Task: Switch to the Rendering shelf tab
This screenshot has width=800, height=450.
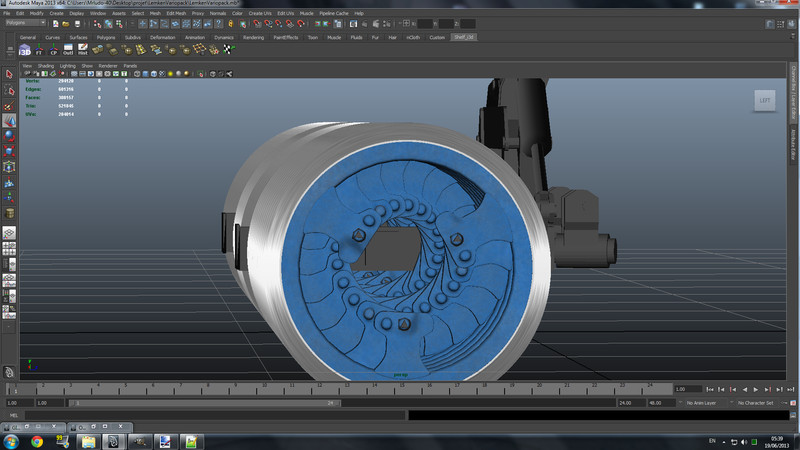Action: 253,37
